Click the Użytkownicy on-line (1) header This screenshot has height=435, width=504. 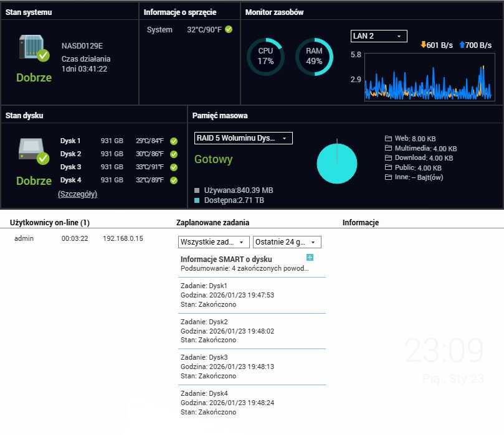pos(50,222)
